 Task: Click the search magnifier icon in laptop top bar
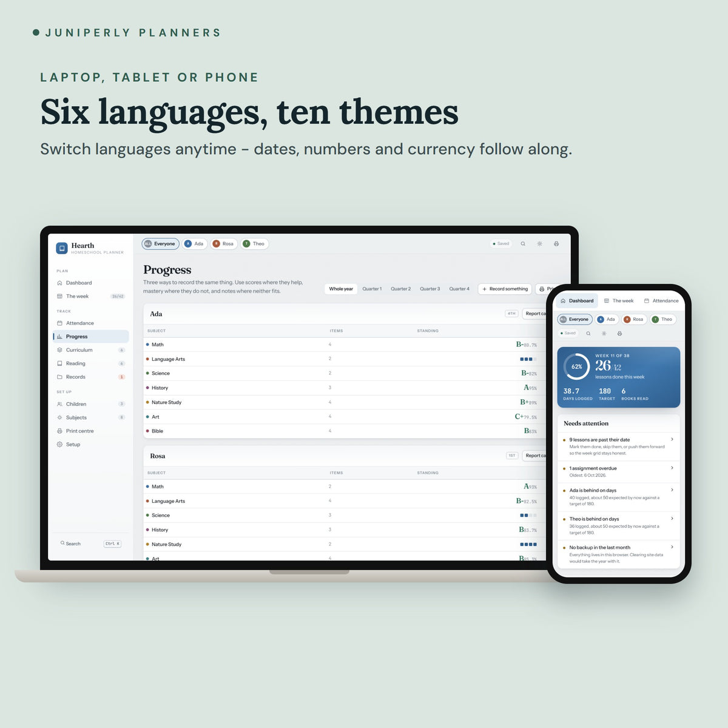[523, 244]
